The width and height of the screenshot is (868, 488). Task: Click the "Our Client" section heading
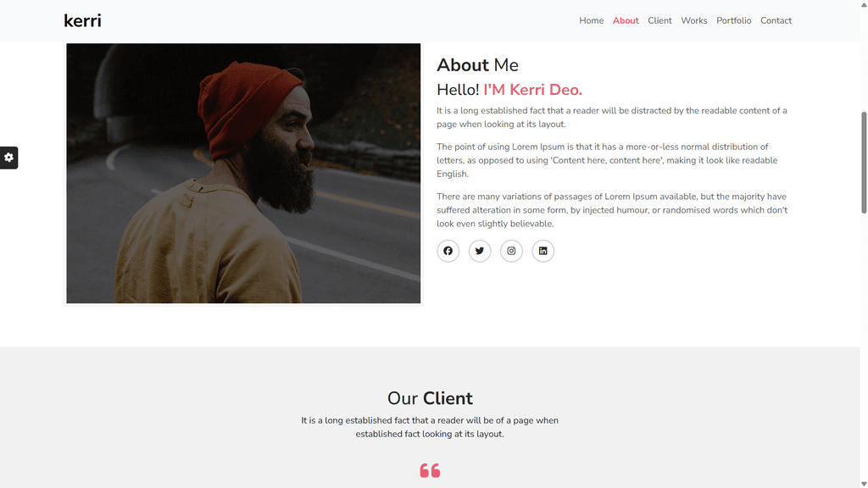point(430,398)
